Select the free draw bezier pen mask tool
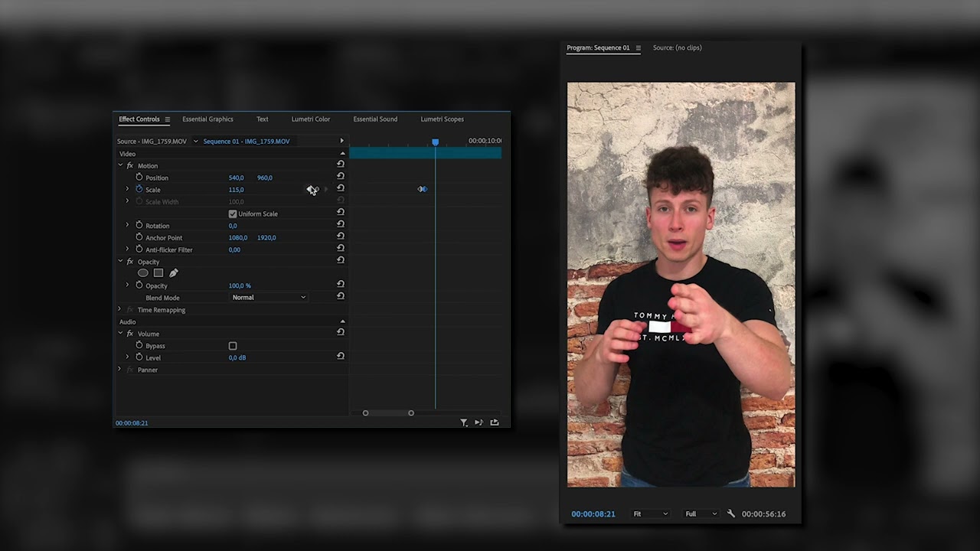This screenshot has width=980, height=551. pyautogui.click(x=173, y=273)
